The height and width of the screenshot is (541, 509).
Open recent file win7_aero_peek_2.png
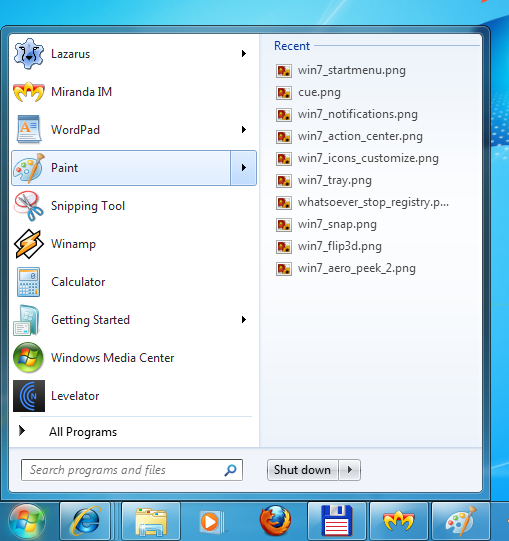[356, 269]
